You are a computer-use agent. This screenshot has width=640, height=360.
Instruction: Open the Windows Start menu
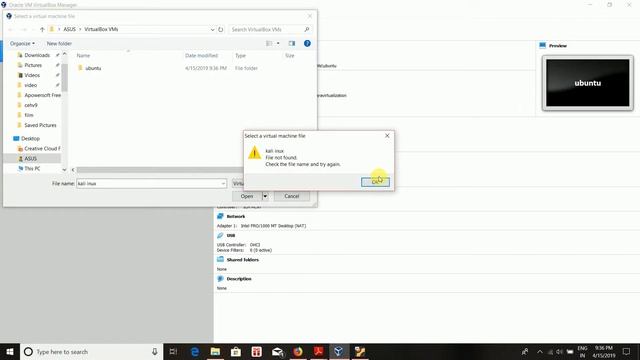[10, 351]
